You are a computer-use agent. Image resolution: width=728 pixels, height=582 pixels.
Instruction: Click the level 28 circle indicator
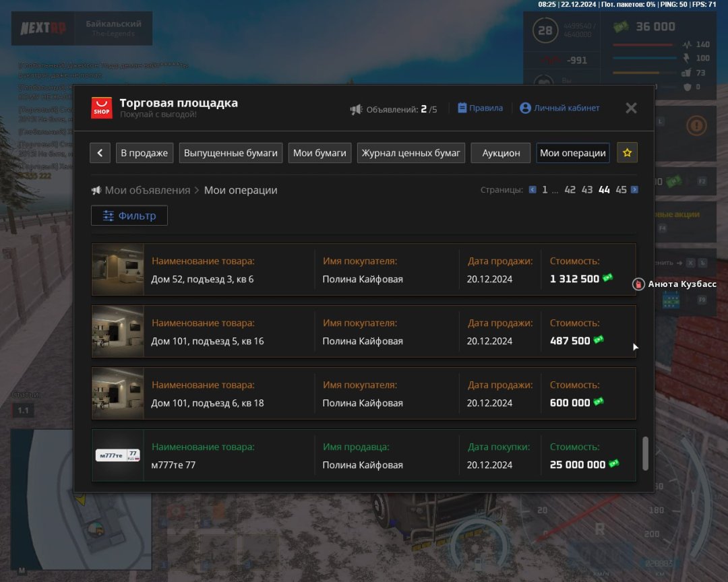545,30
